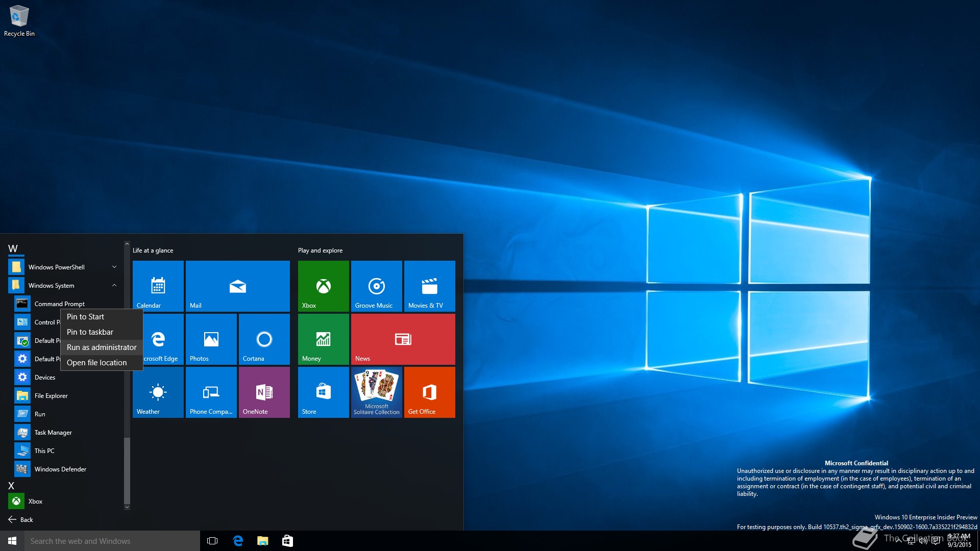980x551 pixels.
Task: Open the News tile
Action: tap(403, 339)
